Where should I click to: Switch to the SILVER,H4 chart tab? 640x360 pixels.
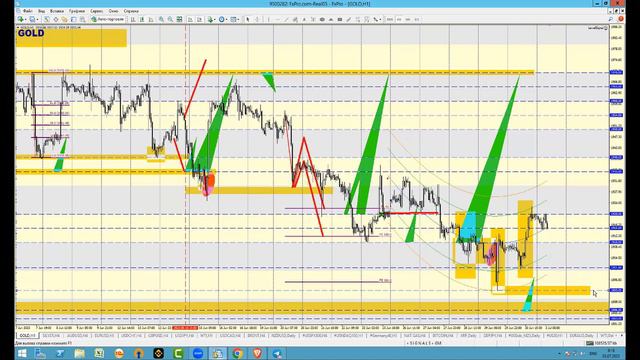pos(51,336)
